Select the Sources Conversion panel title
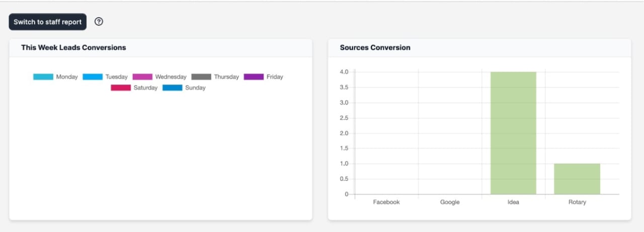The height and width of the screenshot is (232, 644). [375, 48]
